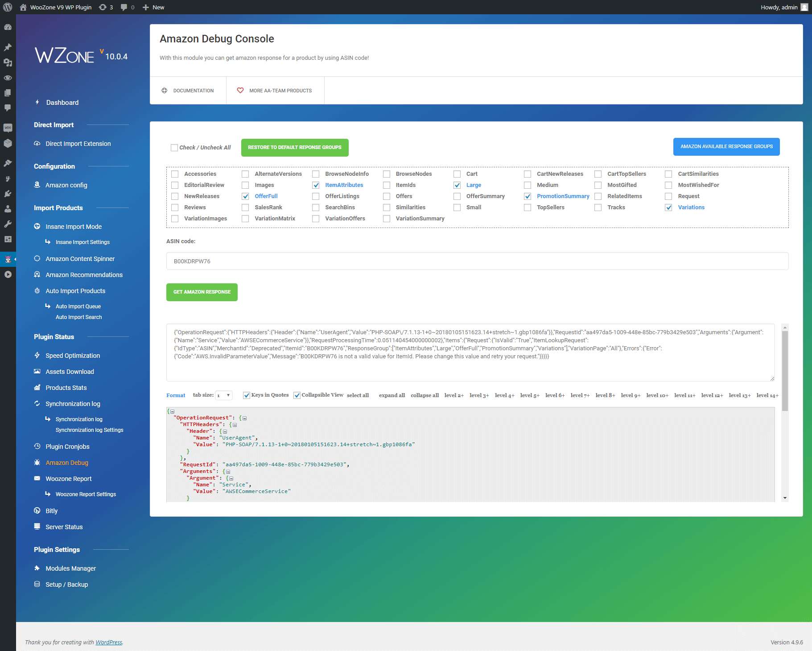Open Posts via the pushpin icon
The image size is (812, 651).
click(8, 47)
